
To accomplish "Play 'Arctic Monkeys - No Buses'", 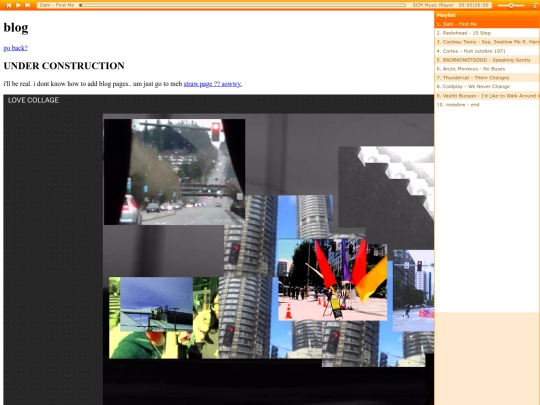I will (x=487, y=69).
